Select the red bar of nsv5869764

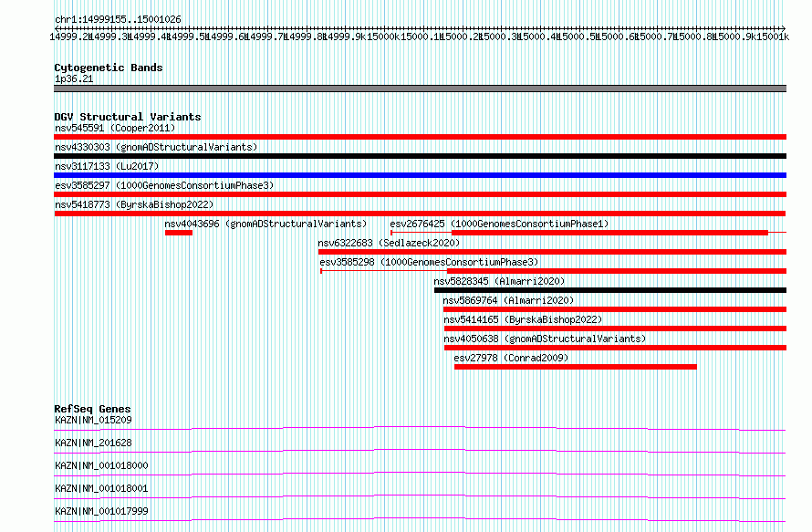point(615,309)
